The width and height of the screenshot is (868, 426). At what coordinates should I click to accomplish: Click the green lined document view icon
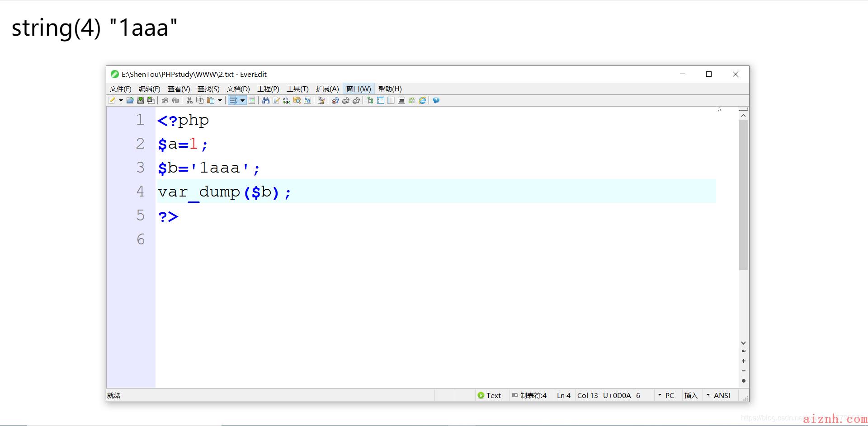coord(252,100)
